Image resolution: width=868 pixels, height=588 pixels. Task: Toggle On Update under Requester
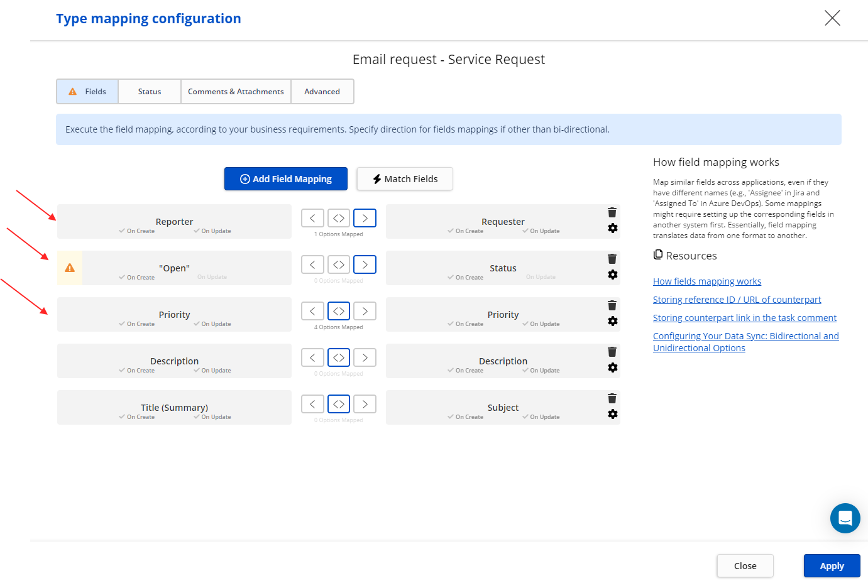click(x=541, y=231)
